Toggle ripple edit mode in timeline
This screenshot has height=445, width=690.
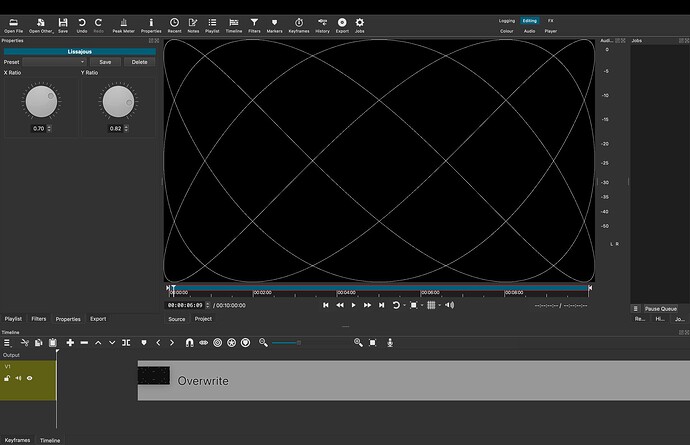pyautogui.click(x=217, y=342)
